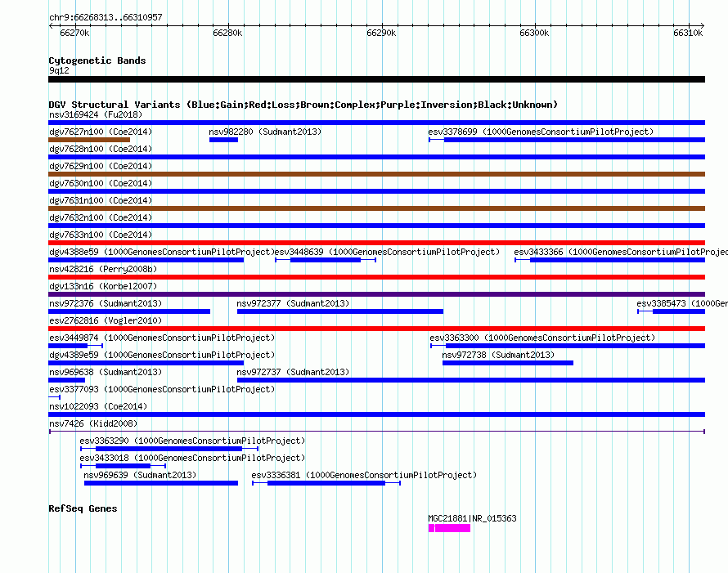This screenshot has height=573, width=728.
Task: Select the purple dgv133n16 inversion bar
Action: pos(376,294)
